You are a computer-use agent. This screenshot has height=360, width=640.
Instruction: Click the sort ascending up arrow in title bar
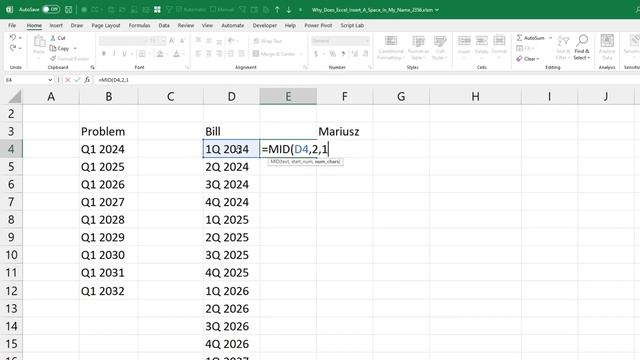277,9
